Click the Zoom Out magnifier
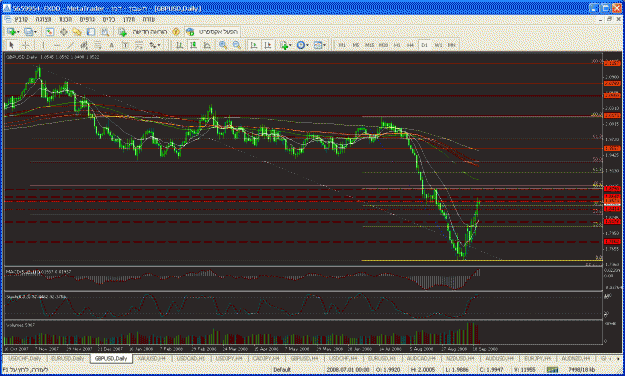 coord(236,45)
